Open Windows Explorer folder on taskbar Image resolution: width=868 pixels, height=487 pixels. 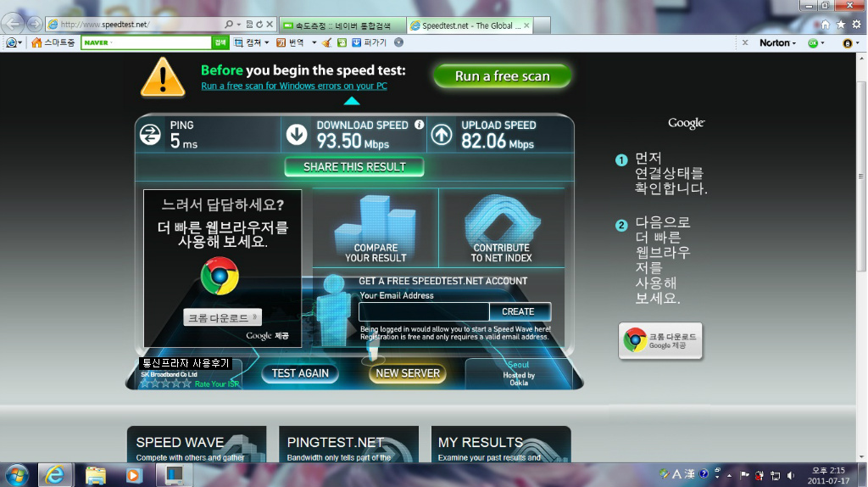click(96, 475)
